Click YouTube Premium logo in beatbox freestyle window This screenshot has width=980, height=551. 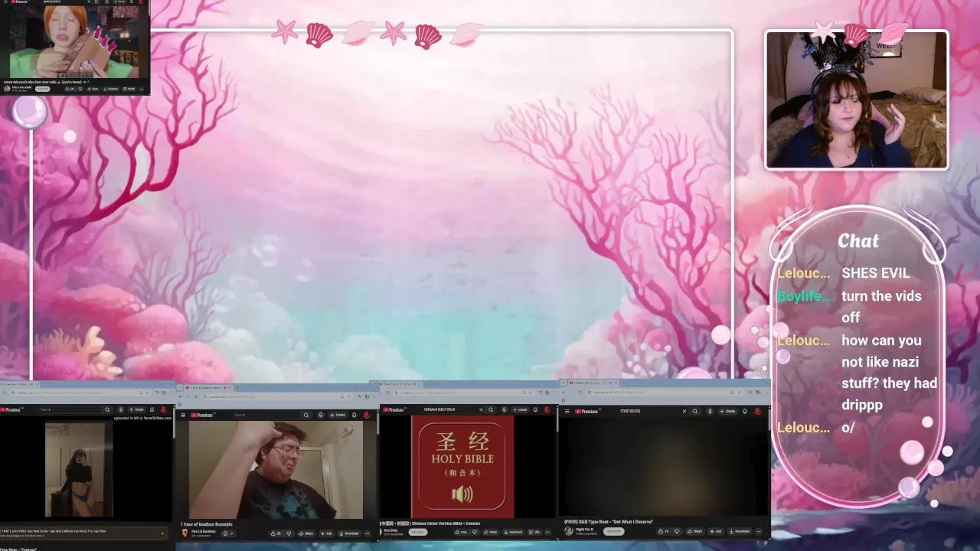[202, 415]
